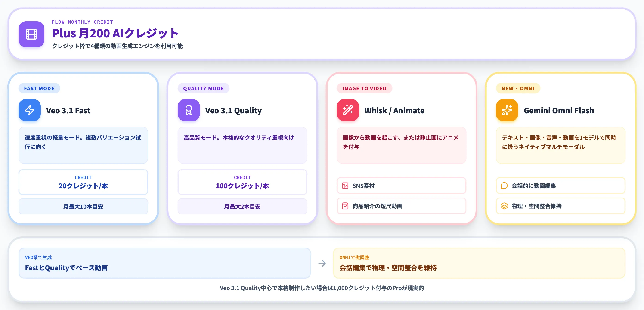Click the 物理・空間整合維持 text
This screenshot has height=310, width=644.
[x=536, y=206]
